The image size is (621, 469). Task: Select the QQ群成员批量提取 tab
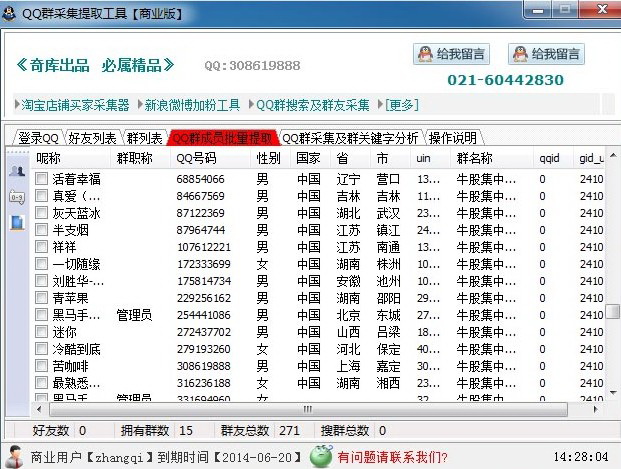coord(223,138)
